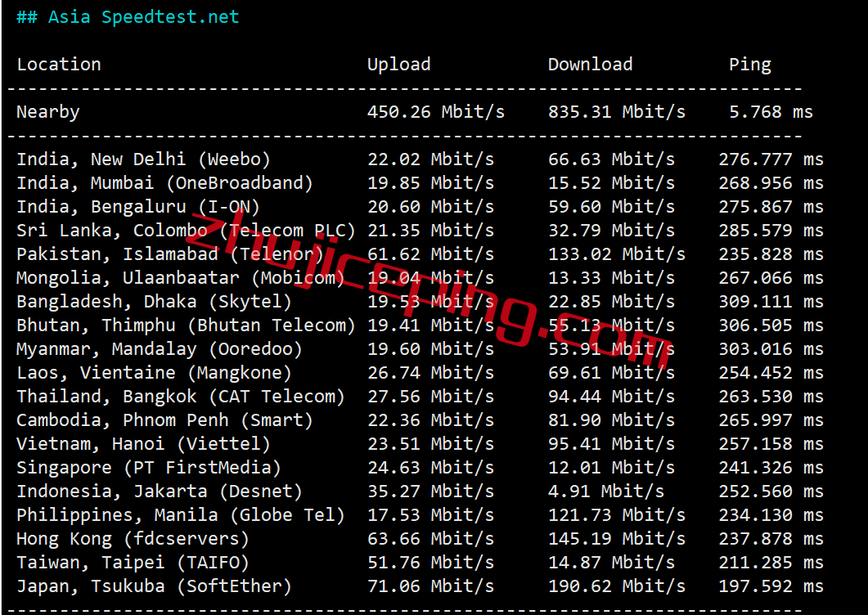Click "Bhutan, Thimphu (Bhutan Telecom)" row label
The image size is (868, 615).
[186, 326]
